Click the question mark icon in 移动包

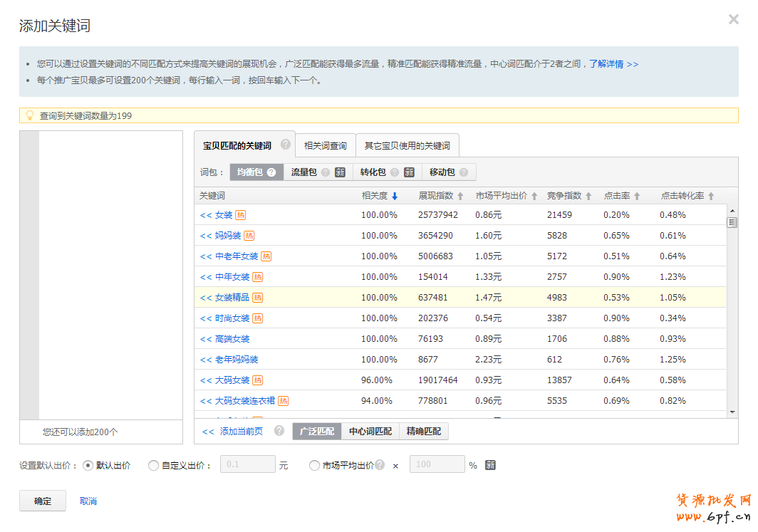(464, 172)
